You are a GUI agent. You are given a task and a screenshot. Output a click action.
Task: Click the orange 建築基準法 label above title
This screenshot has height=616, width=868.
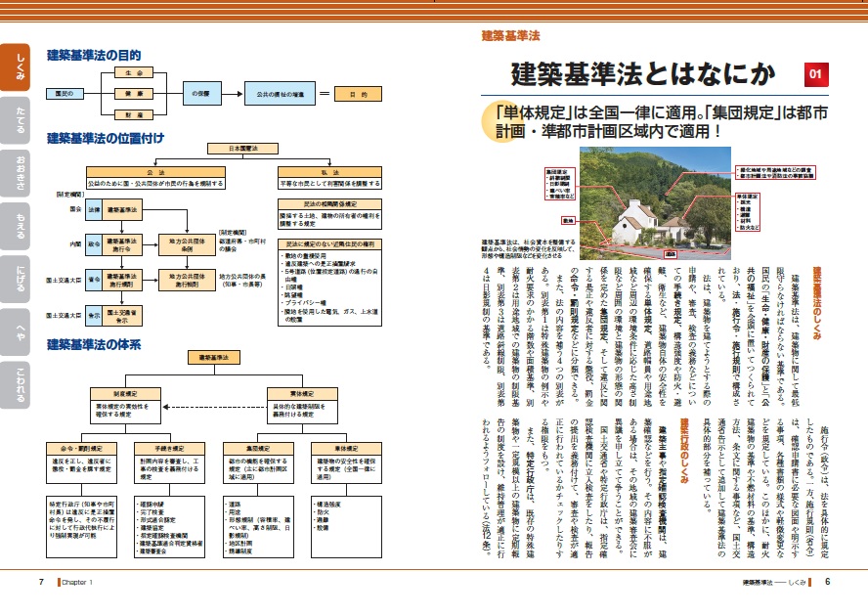510,36
